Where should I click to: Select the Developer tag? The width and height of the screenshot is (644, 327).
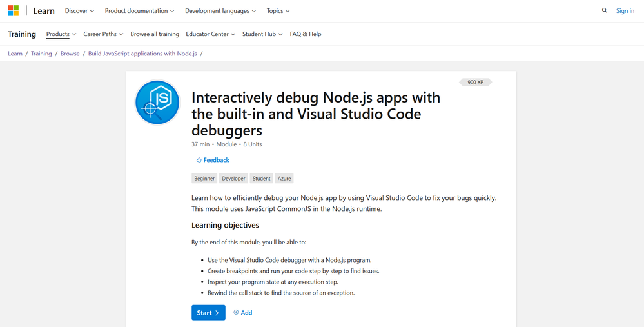[234, 178]
